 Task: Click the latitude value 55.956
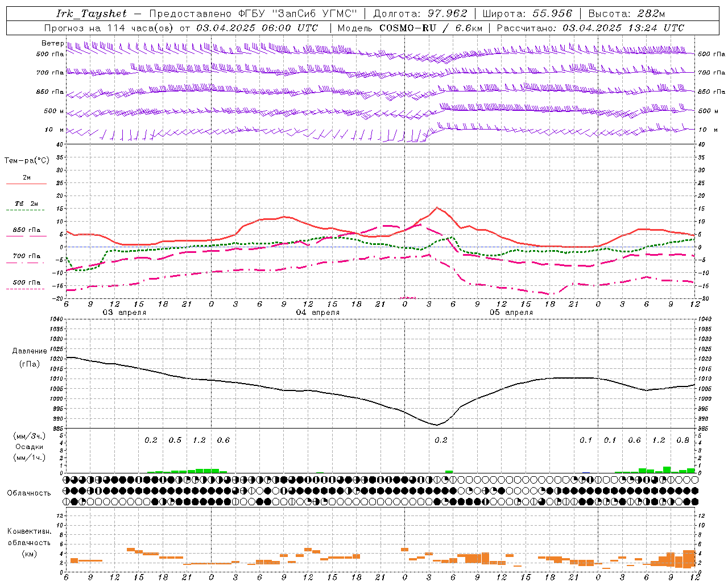[x=552, y=14]
